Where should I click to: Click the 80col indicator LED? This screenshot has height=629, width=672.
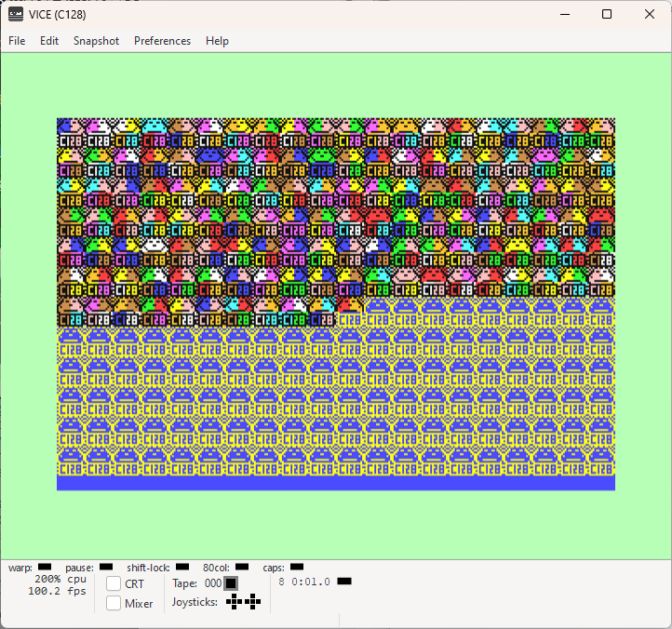coord(242,567)
